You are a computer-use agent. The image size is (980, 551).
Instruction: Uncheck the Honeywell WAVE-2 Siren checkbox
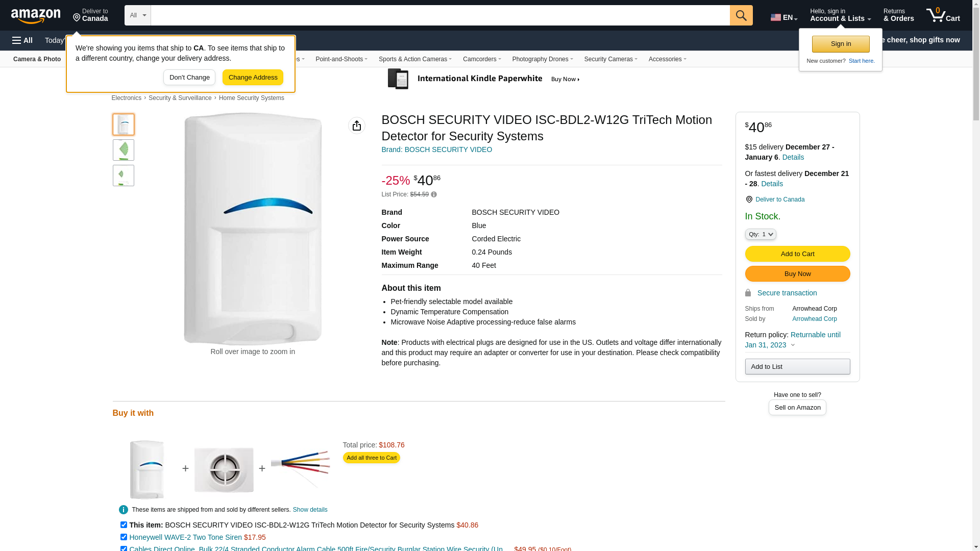[124, 537]
